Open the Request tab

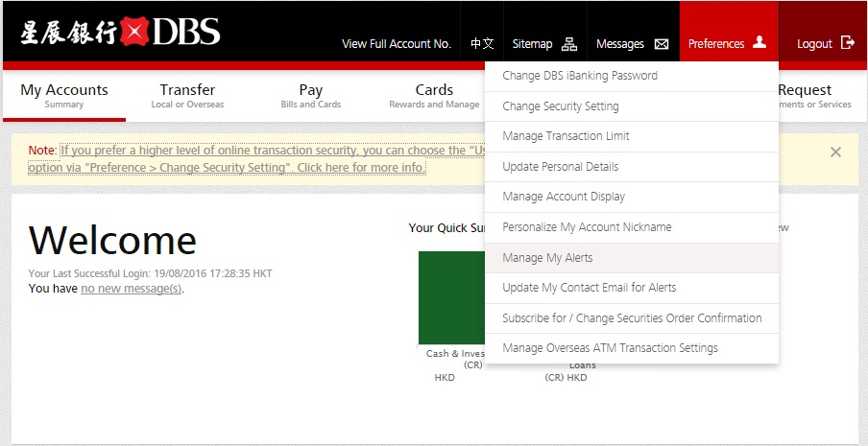(x=814, y=96)
